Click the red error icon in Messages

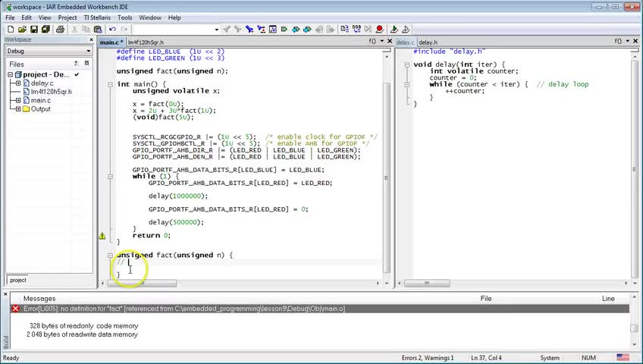pos(16,309)
